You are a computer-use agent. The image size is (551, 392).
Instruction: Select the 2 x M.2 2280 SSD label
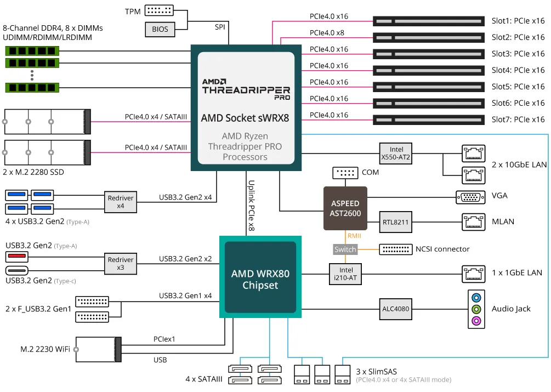click(x=32, y=172)
